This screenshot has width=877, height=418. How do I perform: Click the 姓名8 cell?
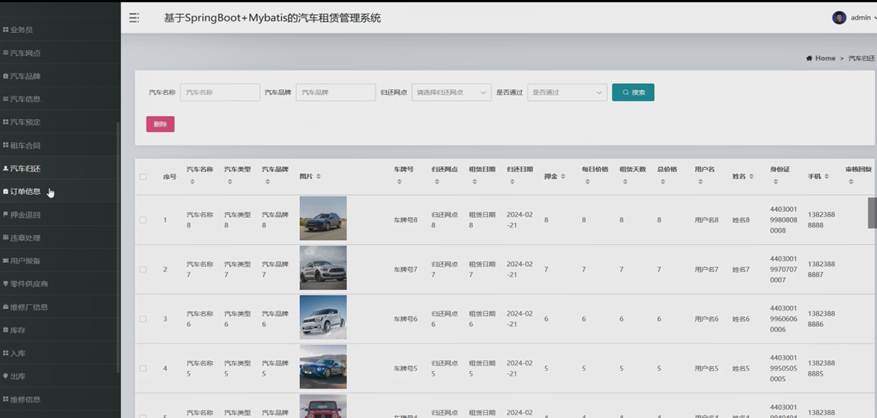741,220
